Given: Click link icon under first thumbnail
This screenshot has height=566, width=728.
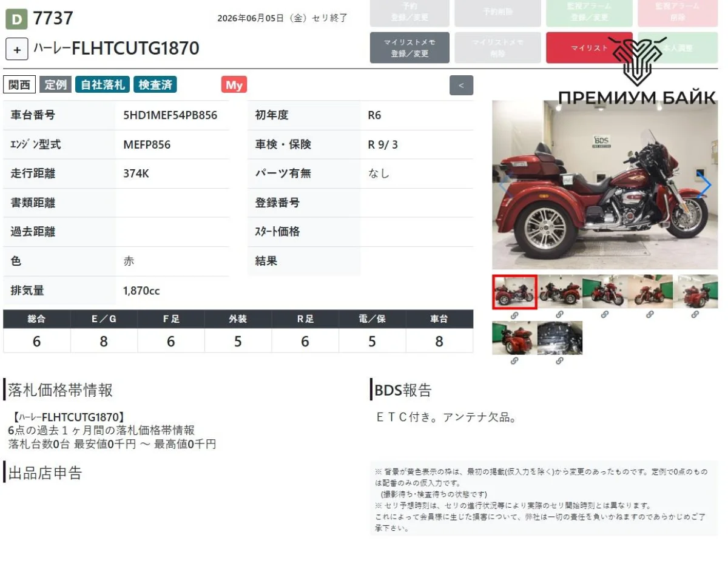Looking at the screenshot, I should pyautogui.click(x=514, y=315).
